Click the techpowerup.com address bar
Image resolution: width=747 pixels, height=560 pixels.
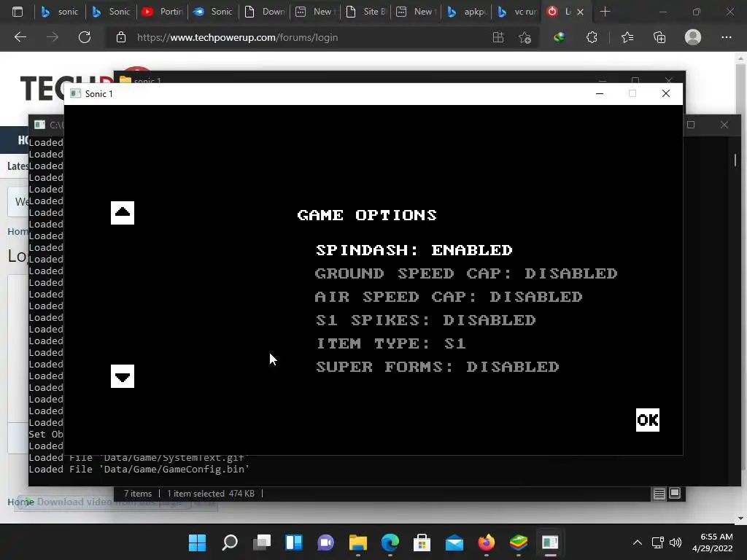305,37
